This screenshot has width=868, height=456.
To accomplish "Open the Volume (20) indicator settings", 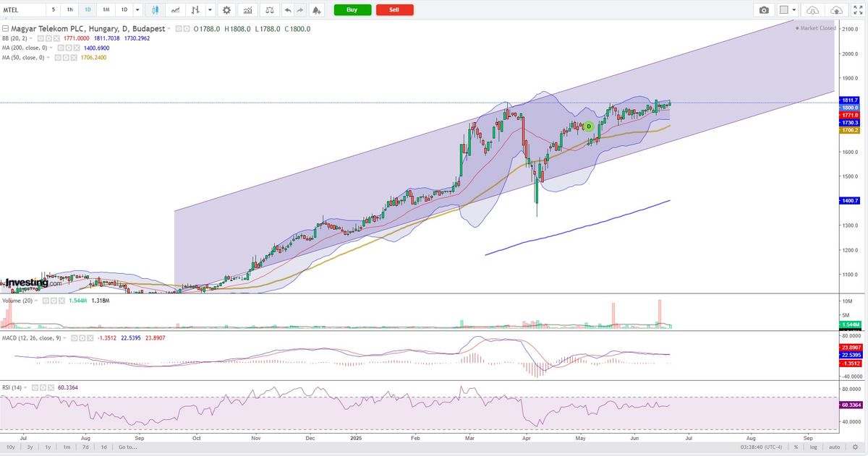I will 54,301.
